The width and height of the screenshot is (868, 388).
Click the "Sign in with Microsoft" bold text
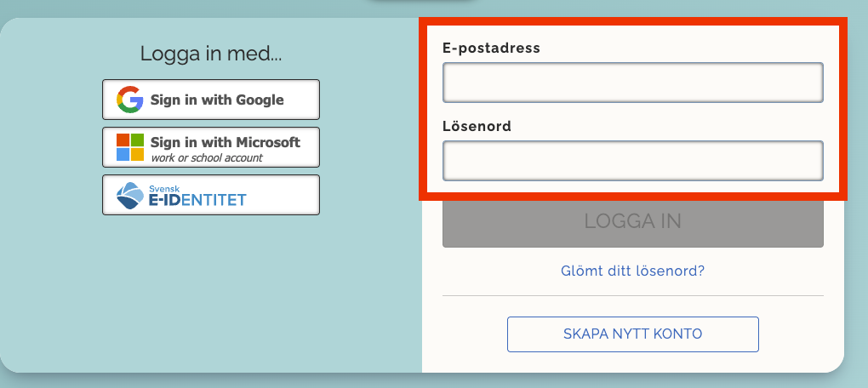(x=226, y=142)
